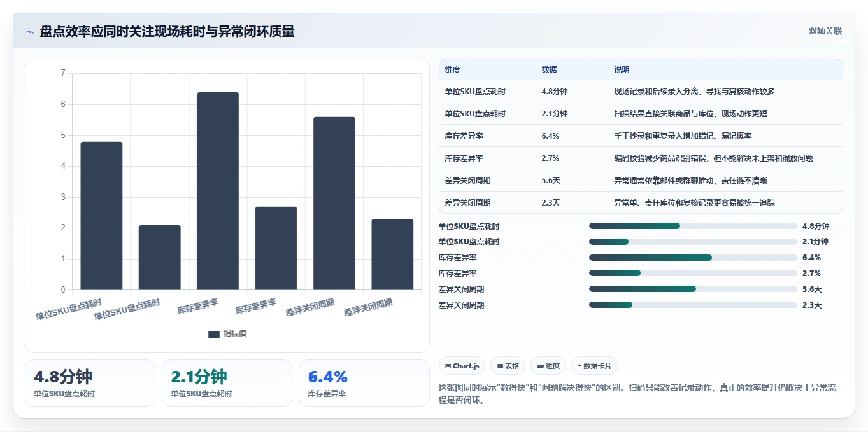Open the data card showing blue 6.4%
Image resolution: width=868 pixels, height=432 pixels.
(x=364, y=383)
